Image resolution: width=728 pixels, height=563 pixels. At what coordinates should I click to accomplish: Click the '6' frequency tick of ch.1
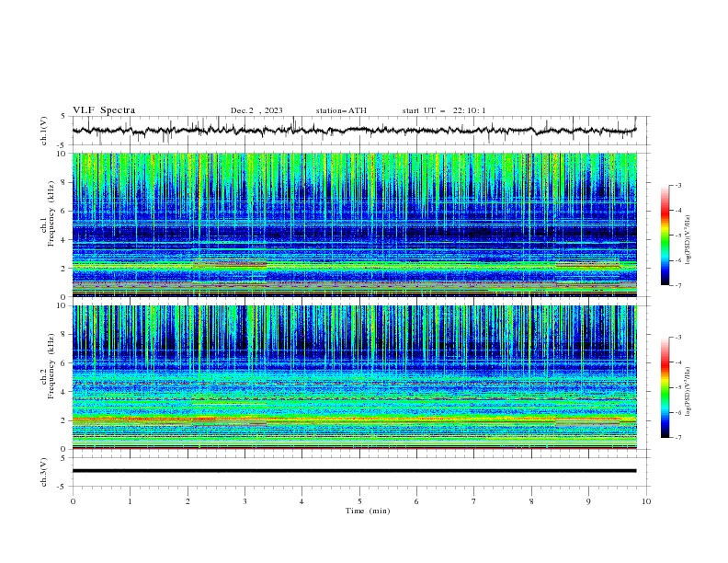(65, 211)
